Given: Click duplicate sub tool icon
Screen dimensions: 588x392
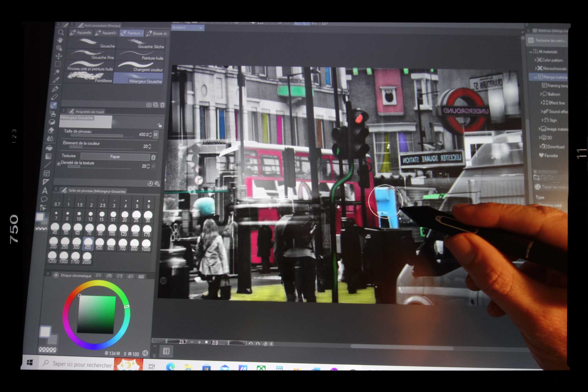Looking at the screenshot, I should 156,105.
